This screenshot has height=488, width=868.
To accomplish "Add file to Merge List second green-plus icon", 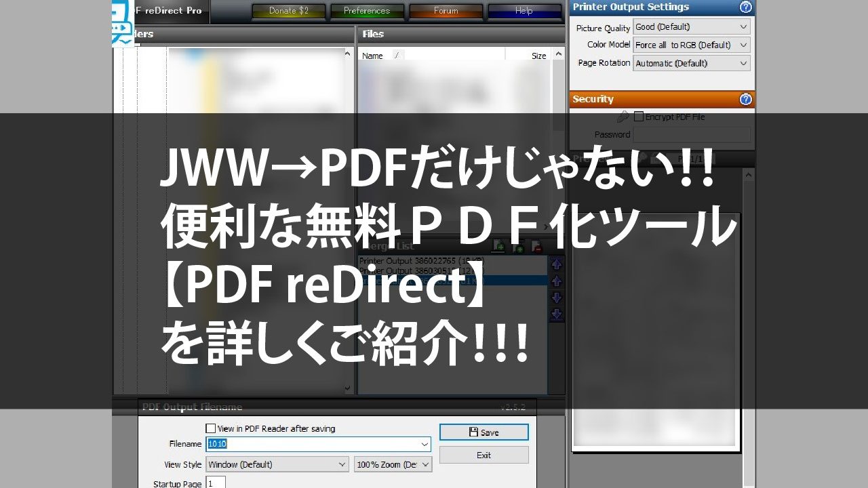I will click(518, 246).
